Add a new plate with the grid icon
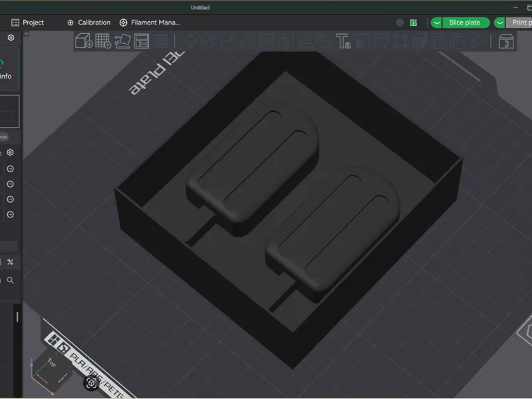Screen dimensions: 532x399 pos(103,41)
